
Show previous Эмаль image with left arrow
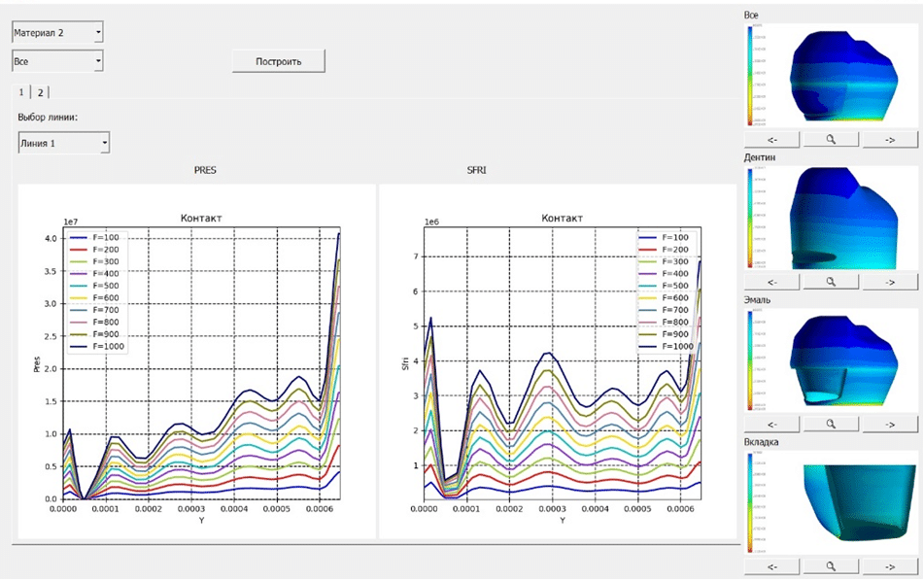pyautogui.click(x=772, y=424)
